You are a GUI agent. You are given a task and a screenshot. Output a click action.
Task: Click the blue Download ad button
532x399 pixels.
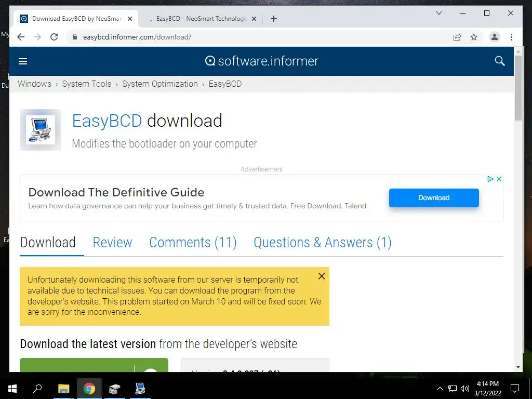[434, 198]
